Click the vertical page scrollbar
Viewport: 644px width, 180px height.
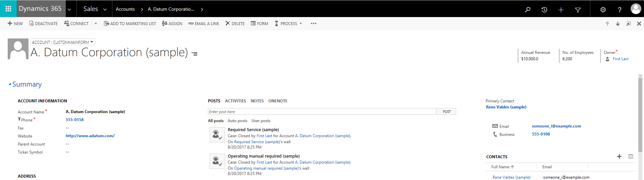(x=640, y=114)
